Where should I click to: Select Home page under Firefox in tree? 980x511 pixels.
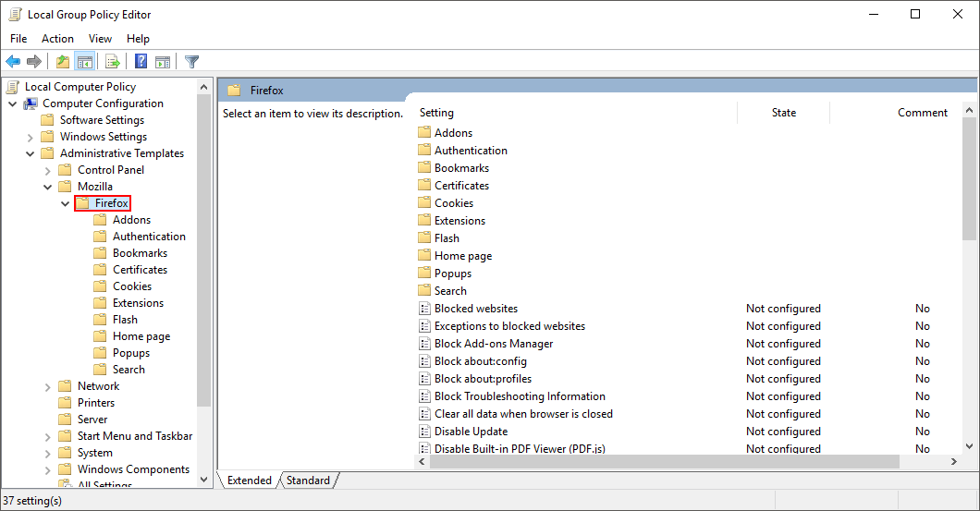click(141, 336)
